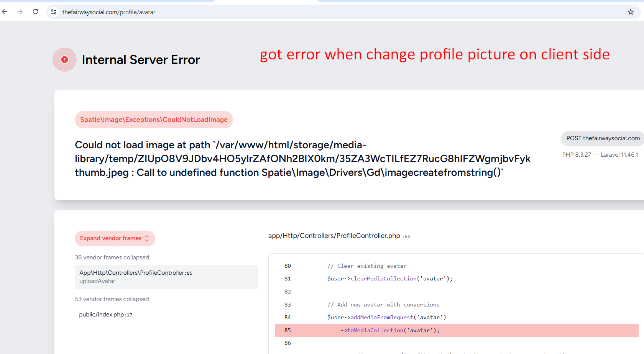
Task: Click the browser back arrow
Action: click(5, 12)
